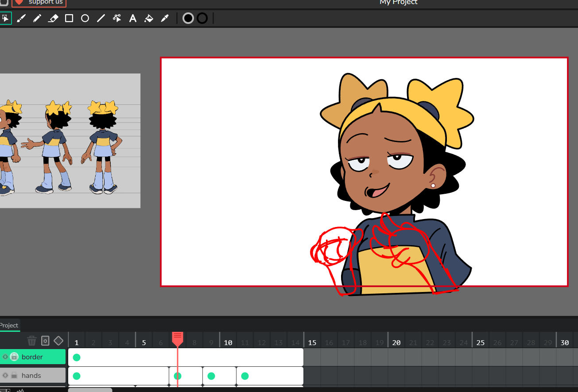Select the hands layer's first keyframe
The width and height of the screenshot is (578, 392).
77,376
